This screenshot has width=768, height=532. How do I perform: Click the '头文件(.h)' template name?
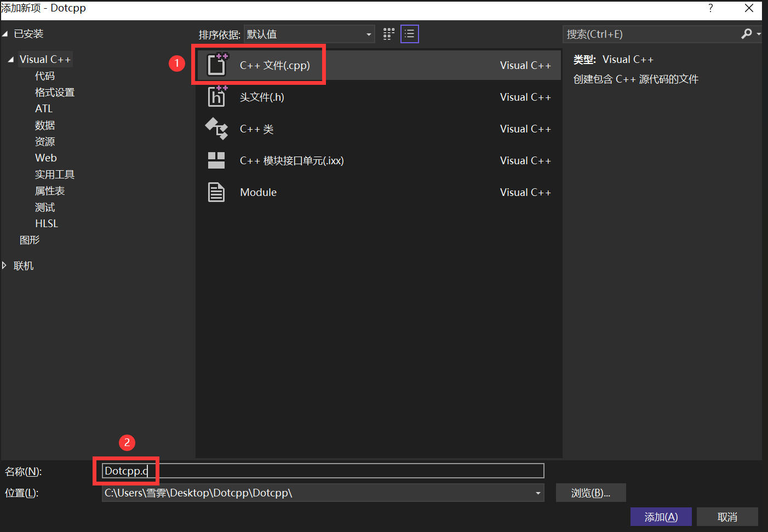[262, 97]
